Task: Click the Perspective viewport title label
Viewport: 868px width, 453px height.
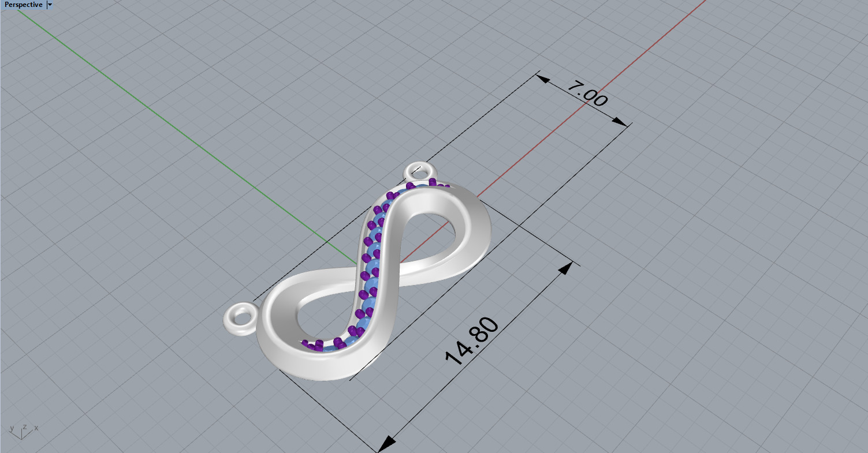Action: pos(23,5)
